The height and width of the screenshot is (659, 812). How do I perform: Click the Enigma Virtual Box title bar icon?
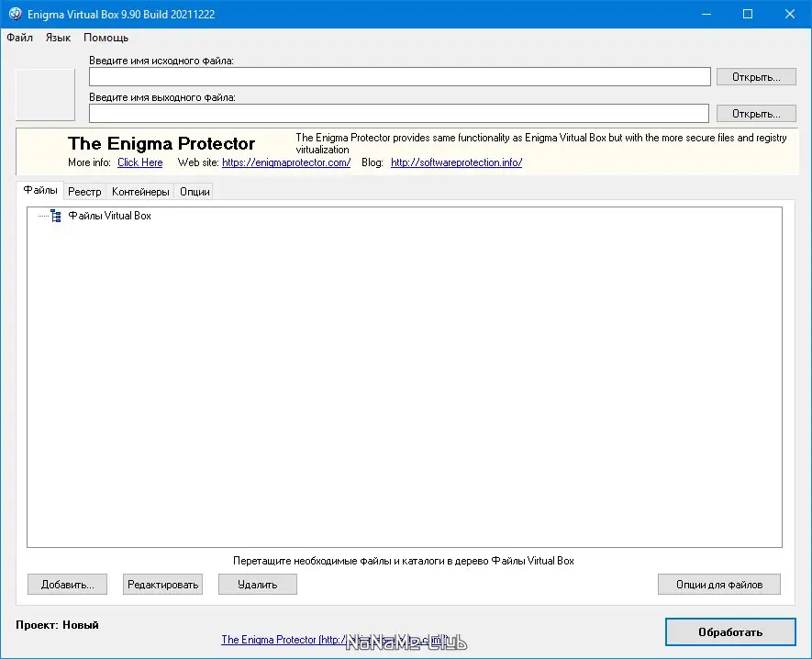pos(15,14)
